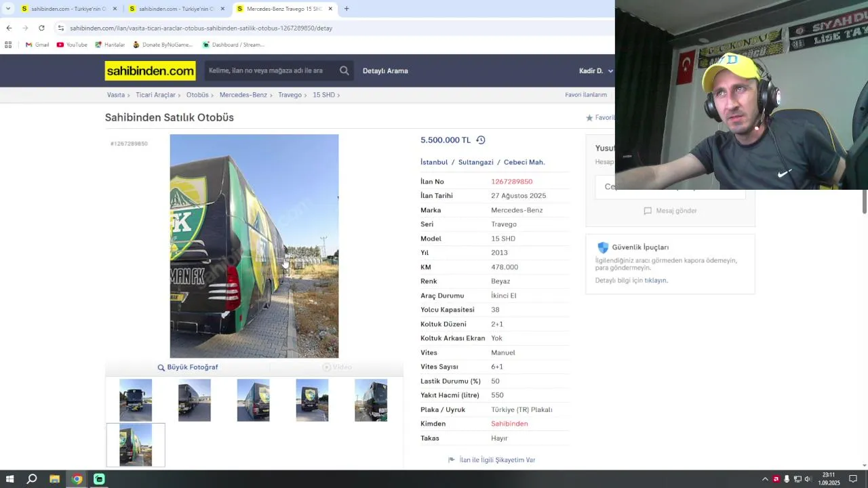Image resolution: width=868 pixels, height=488 pixels.
Task: Select the fourth bus thumbnail
Action: point(312,401)
